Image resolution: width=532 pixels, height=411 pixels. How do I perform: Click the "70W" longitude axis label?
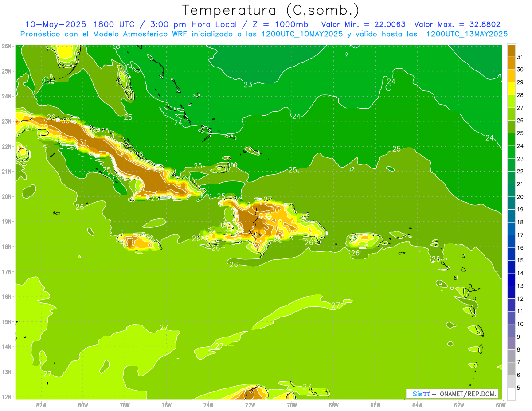(x=292, y=404)
